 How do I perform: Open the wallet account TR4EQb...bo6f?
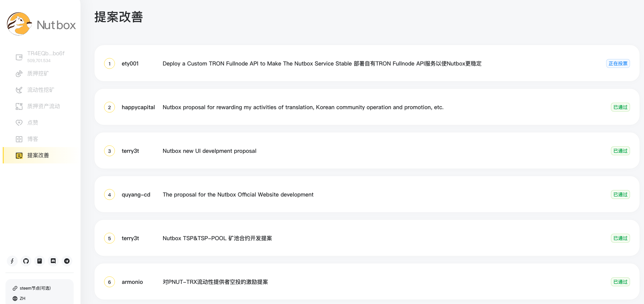(46, 53)
